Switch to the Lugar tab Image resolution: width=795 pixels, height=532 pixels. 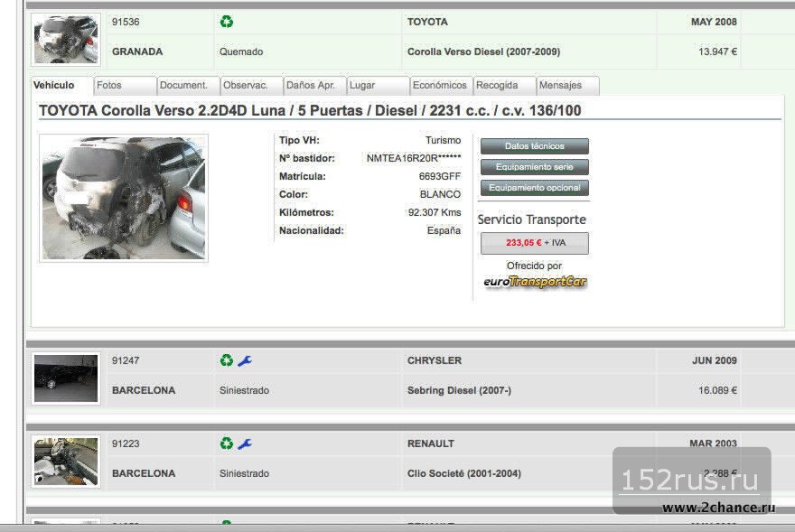[x=378, y=85]
